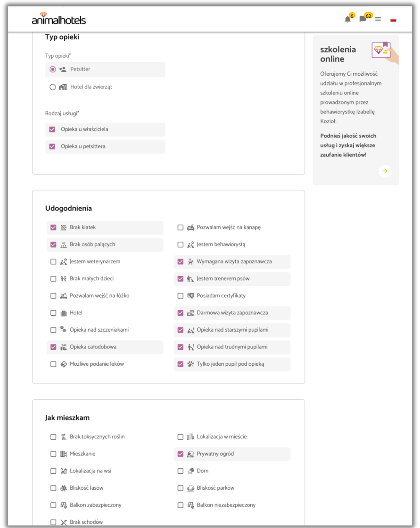The image size is (420, 528).
Task: Check Pozwalam wejść na kanapę
Action: pos(180,227)
